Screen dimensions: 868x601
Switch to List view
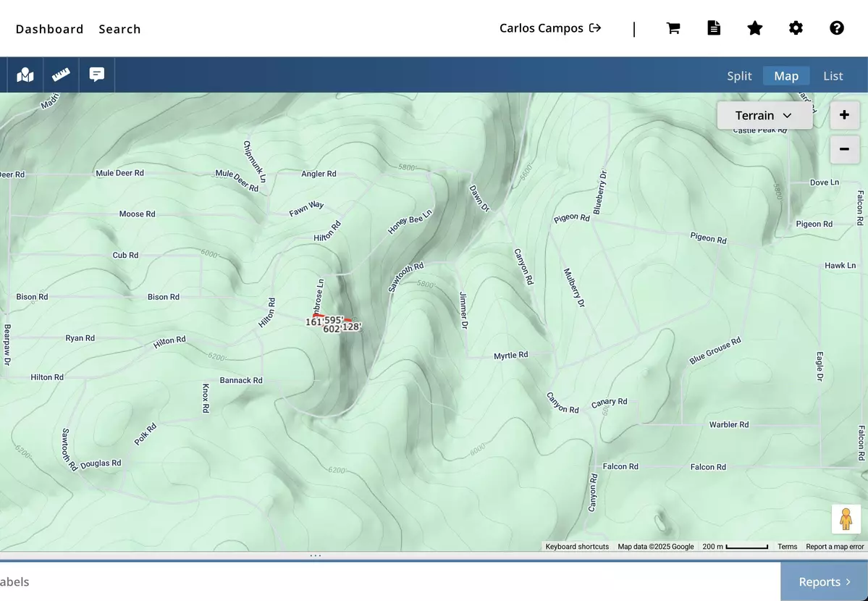833,75
